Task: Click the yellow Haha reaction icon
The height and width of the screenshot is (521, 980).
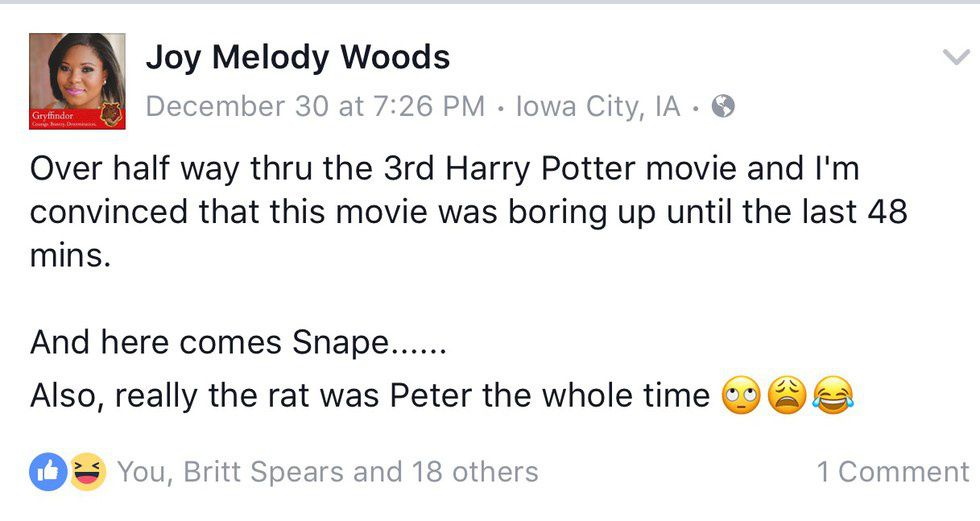Action: click(88, 472)
